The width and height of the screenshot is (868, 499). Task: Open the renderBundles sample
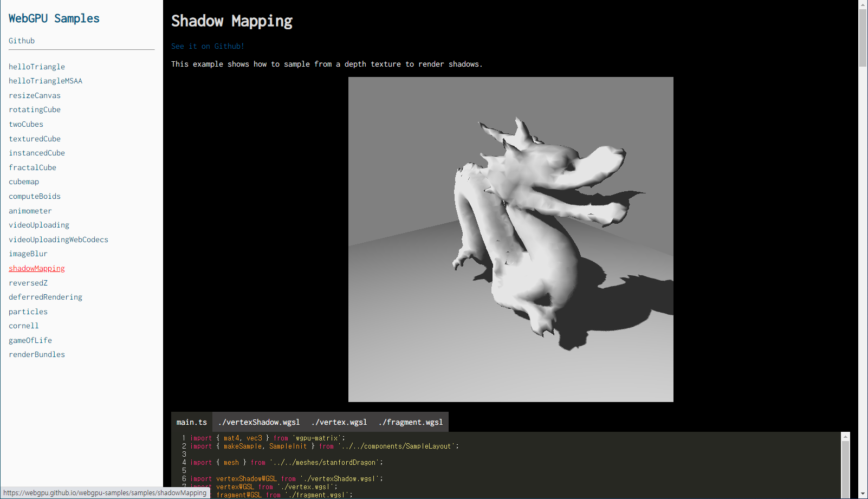(37, 354)
